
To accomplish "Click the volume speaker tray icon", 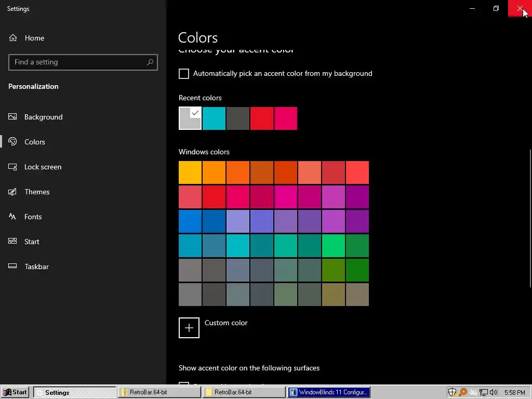I will [x=494, y=393].
